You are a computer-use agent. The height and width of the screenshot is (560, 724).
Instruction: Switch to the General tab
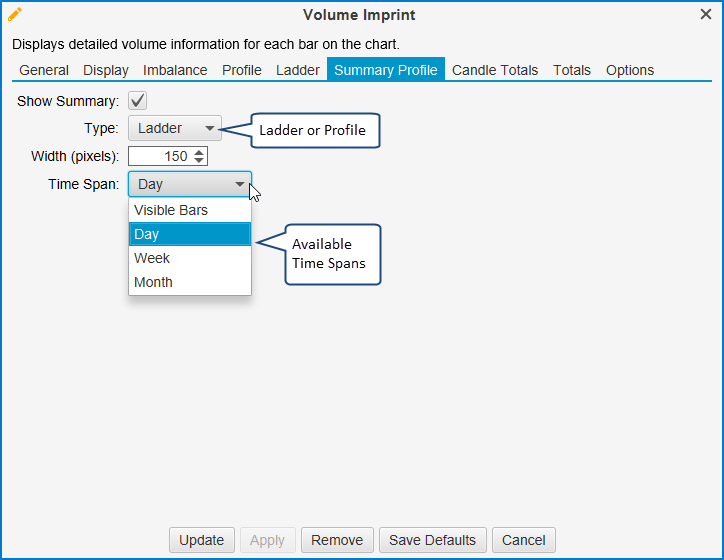[44, 70]
